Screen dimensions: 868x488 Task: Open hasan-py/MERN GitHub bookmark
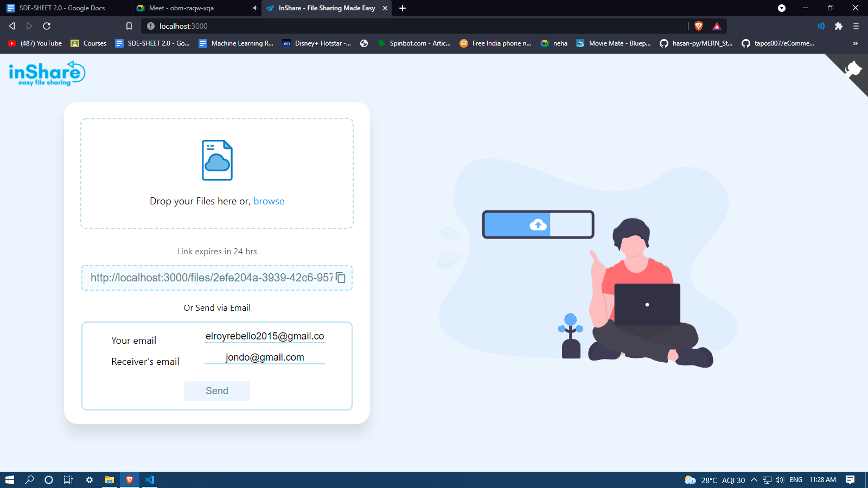(x=696, y=43)
